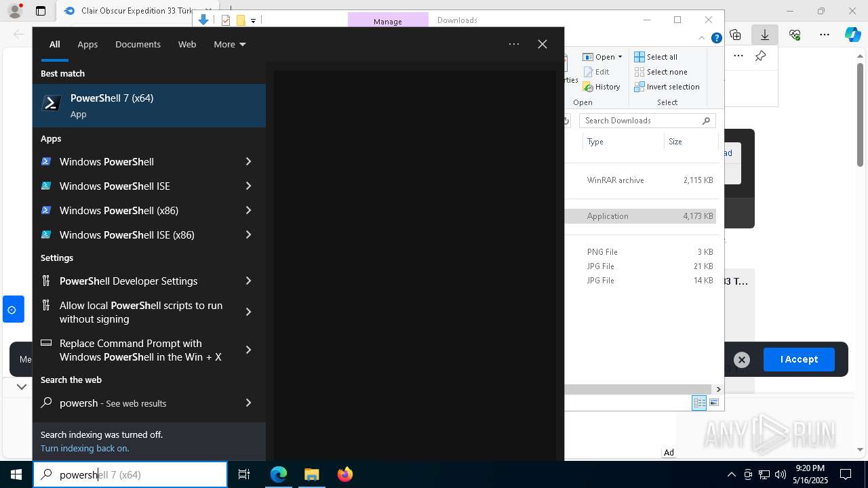Select Windows PowerShell (x86) result
Image resolution: width=868 pixels, height=488 pixels.
tap(138, 210)
